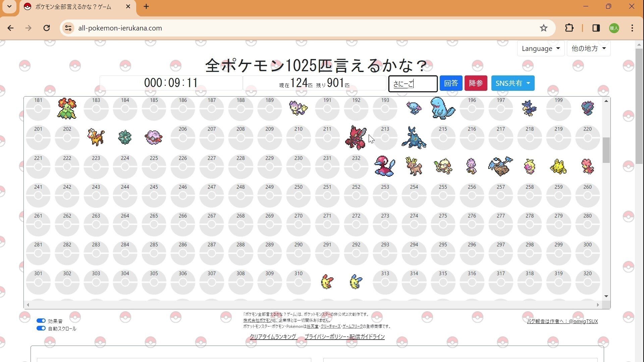The width and height of the screenshot is (644, 362).
Task: Open the Language dropdown
Action: [x=540, y=48]
